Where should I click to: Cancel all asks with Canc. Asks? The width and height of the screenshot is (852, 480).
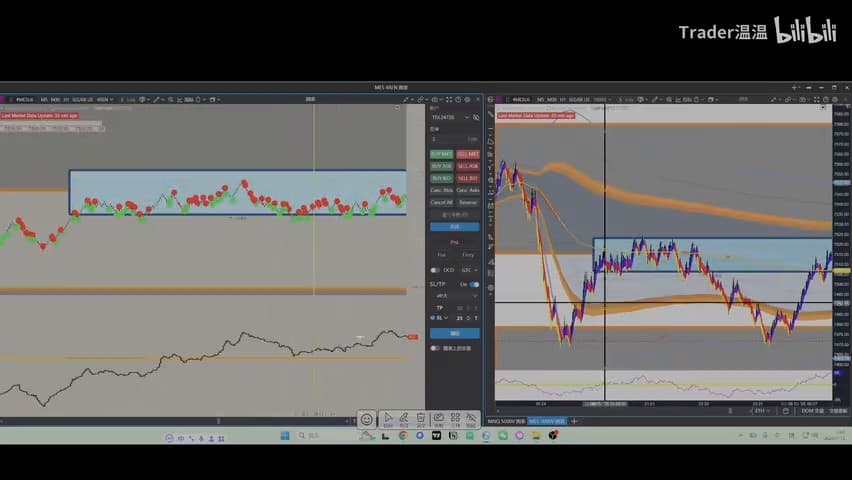click(x=467, y=190)
